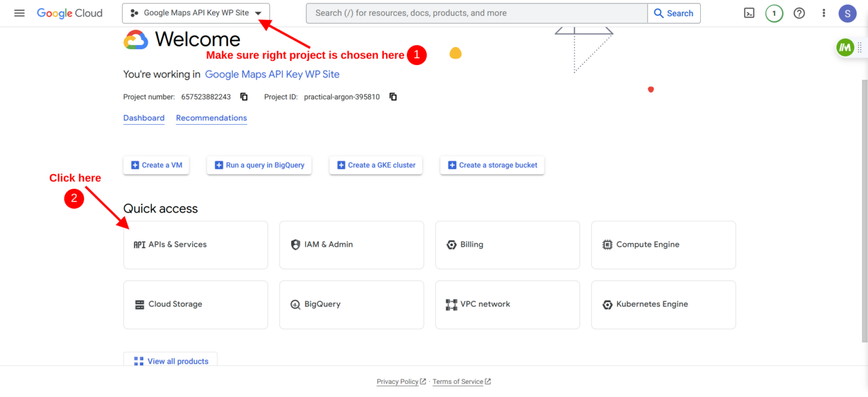Toggle the navigation hamburger menu
Image resolution: width=868 pixels, height=397 pixels.
19,13
